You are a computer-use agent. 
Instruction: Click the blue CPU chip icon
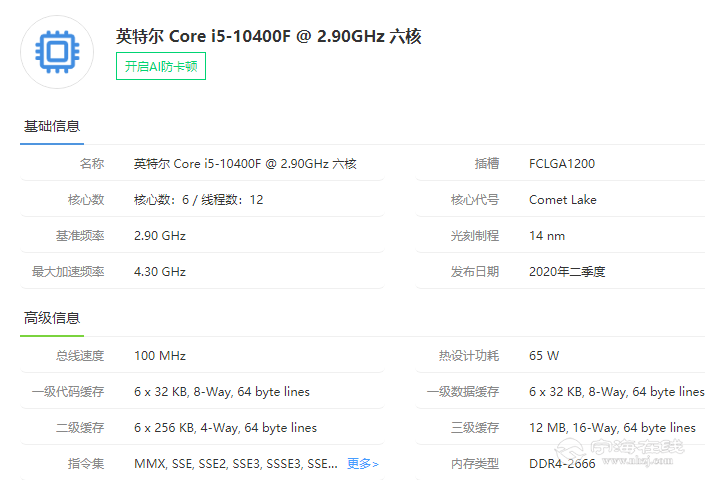click(57, 52)
